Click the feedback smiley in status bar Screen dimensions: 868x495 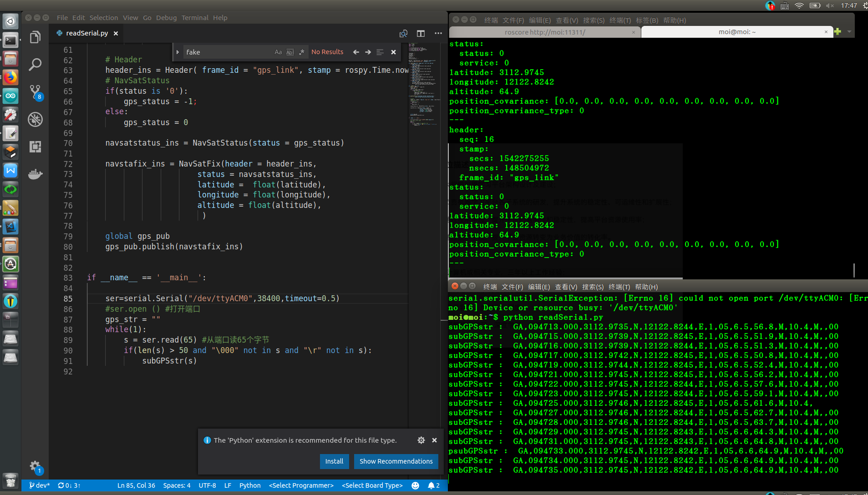[415, 485]
